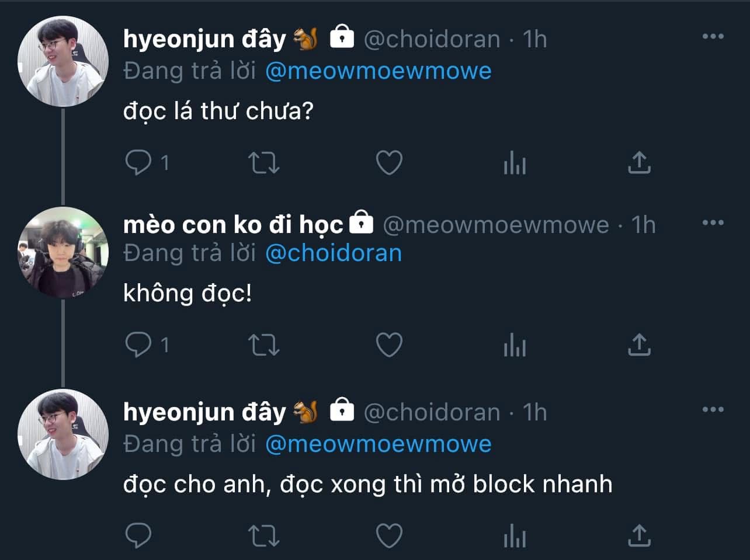Reply to the "đọc lá thư chưa?" tweet
Image resolution: width=750 pixels, height=560 pixels.
(138, 163)
